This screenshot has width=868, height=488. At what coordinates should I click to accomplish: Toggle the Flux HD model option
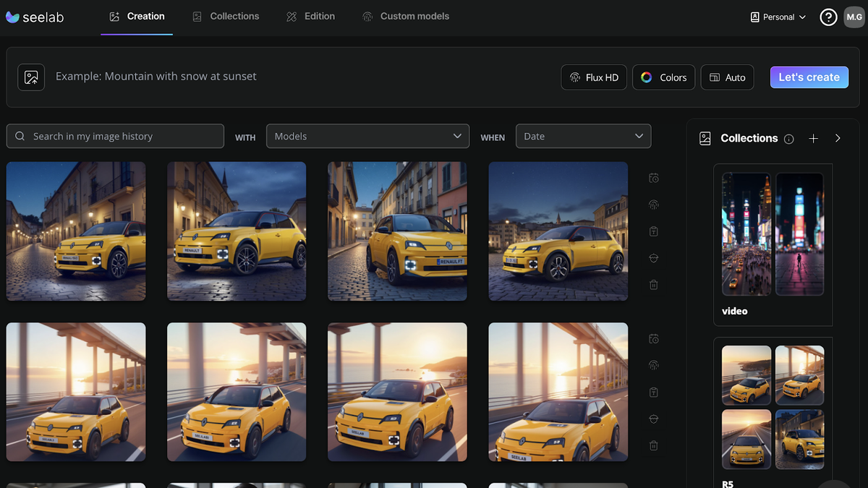593,77
